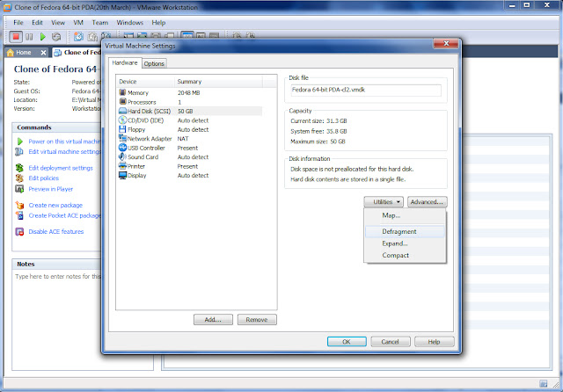Click the status bar icon at bottom right
The height and width of the screenshot is (392, 563).
[x=544, y=384]
